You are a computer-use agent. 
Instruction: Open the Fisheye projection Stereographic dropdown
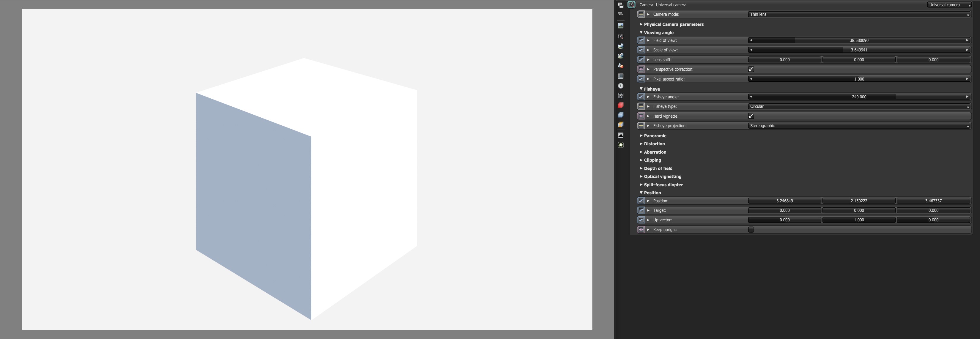pyautogui.click(x=859, y=126)
